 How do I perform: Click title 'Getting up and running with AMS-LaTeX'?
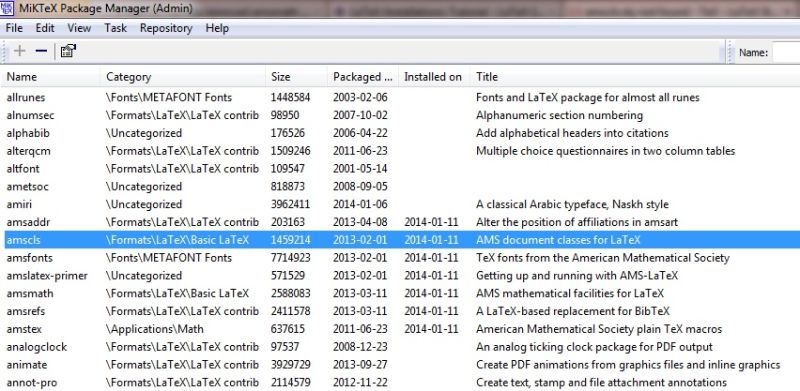[577, 276]
